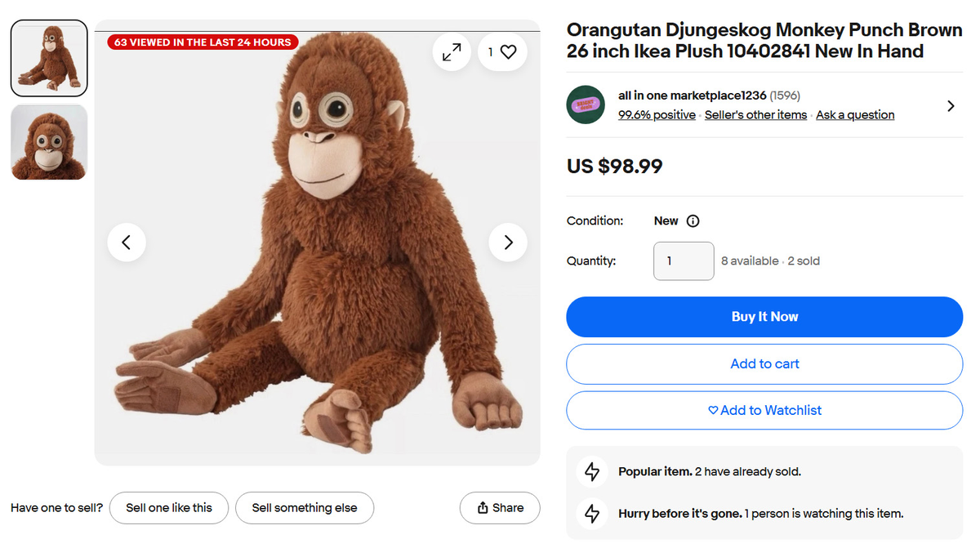
Task: Select the orangutan face close-up thumbnail
Action: 49,142
